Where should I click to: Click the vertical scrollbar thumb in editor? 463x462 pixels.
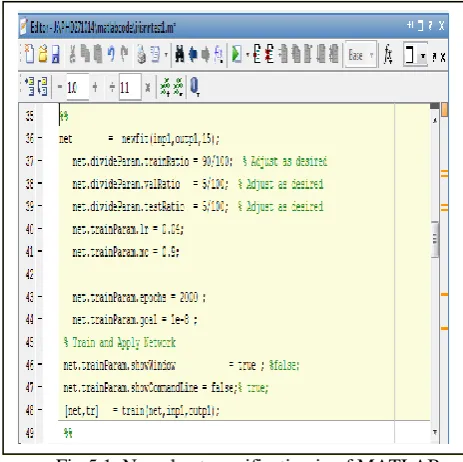click(x=435, y=239)
